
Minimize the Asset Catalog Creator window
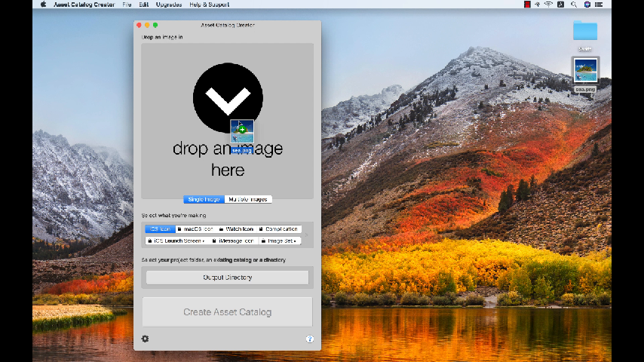coord(148,25)
